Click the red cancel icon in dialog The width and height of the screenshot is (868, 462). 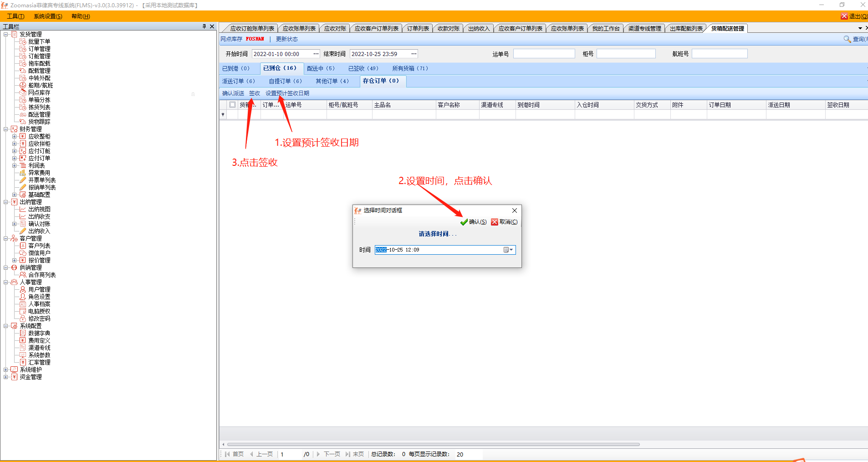pyautogui.click(x=494, y=222)
